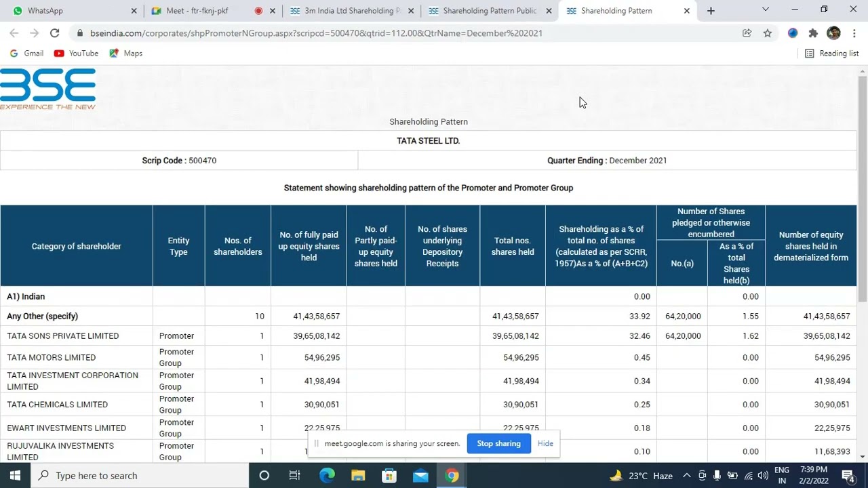The height and width of the screenshot is (488, 868).
Task: Close the Meet tab
Action: coord(273,11)
